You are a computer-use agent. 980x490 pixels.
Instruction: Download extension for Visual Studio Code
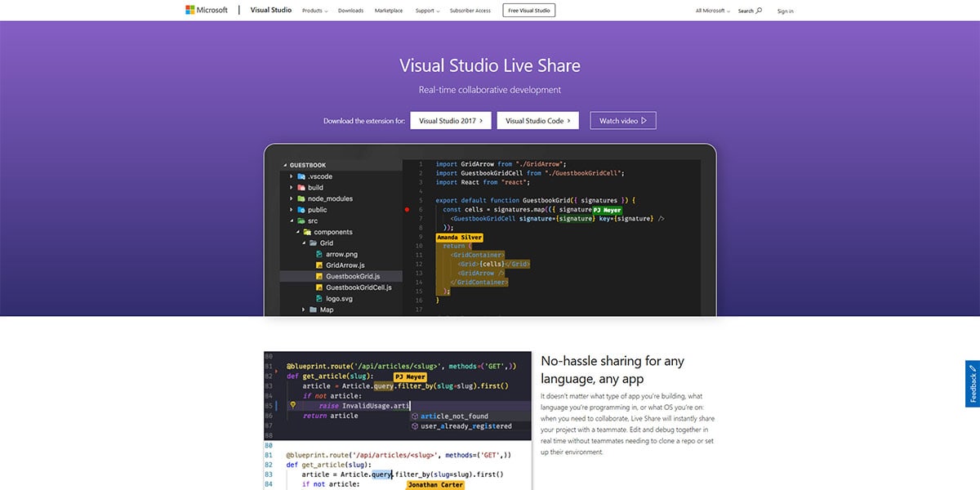pyautogui.click(x=537, y=121)
